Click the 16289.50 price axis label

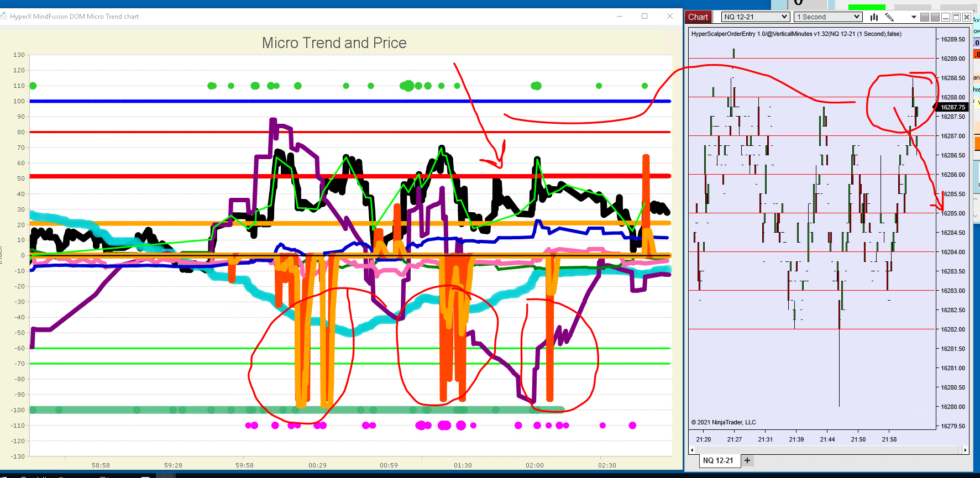(953, 39)
